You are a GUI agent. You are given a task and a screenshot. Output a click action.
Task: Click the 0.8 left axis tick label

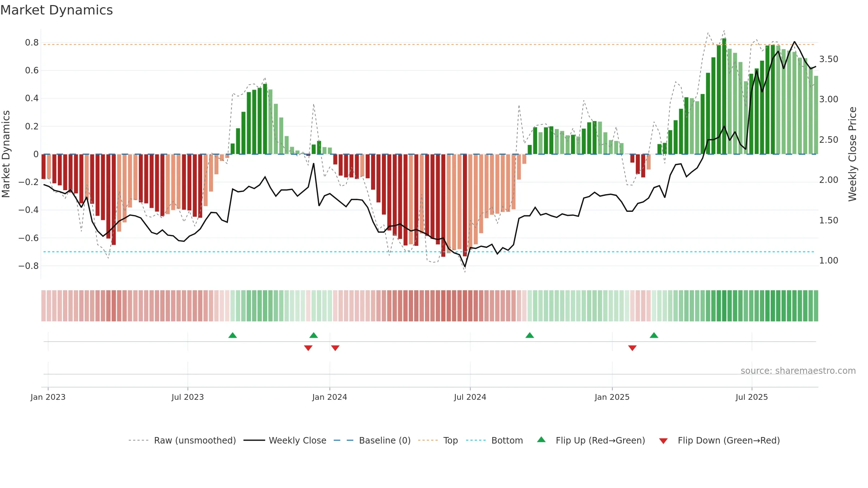click(x=32, y=43)
